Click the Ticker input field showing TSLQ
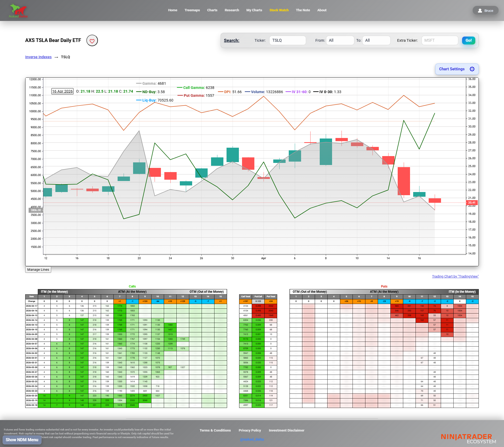Viewport: 504px width, 447px height. pos(287,40)
